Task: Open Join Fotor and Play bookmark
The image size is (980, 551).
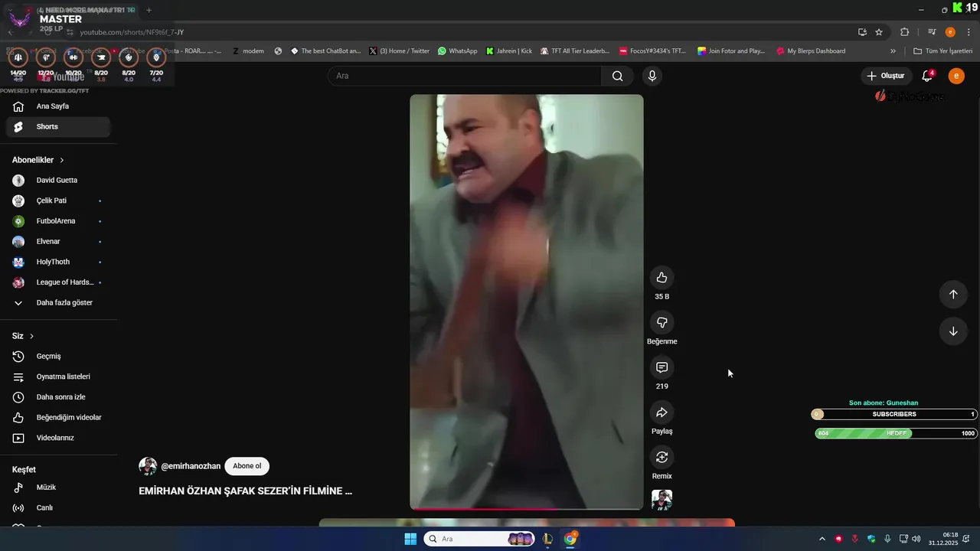Action: point(731,51)
